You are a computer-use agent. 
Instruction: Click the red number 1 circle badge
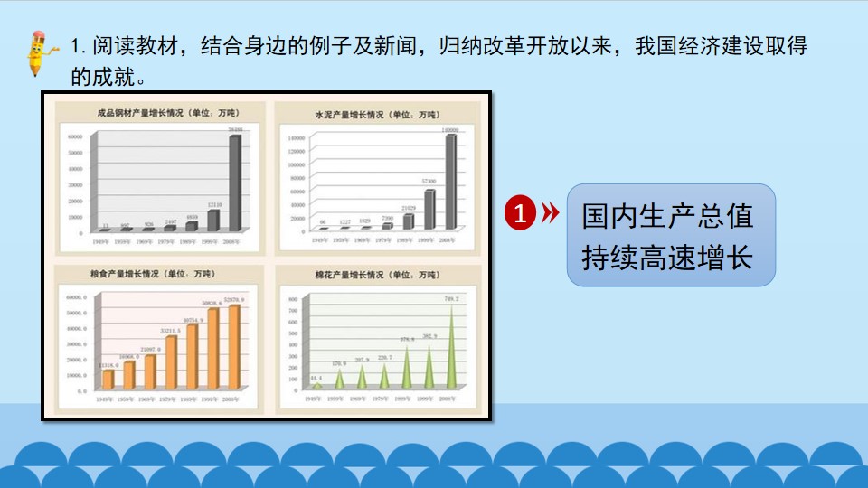click(x=520, y=212)
